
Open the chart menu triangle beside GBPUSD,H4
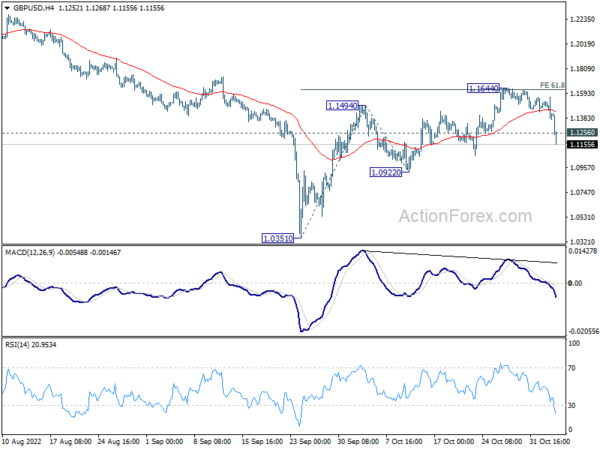7,8
